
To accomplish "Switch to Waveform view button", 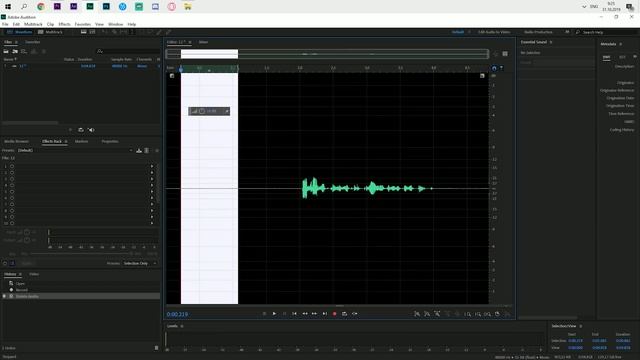I will click(20, 32).
